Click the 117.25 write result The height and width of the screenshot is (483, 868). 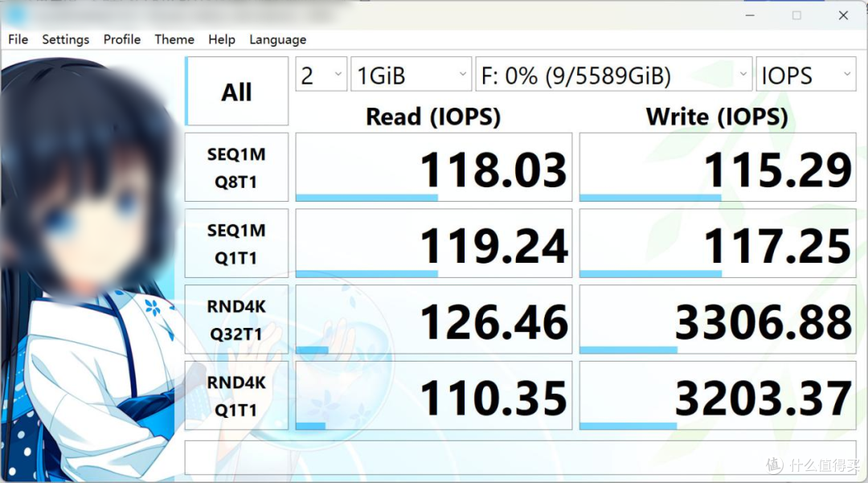tap(718, 244)
